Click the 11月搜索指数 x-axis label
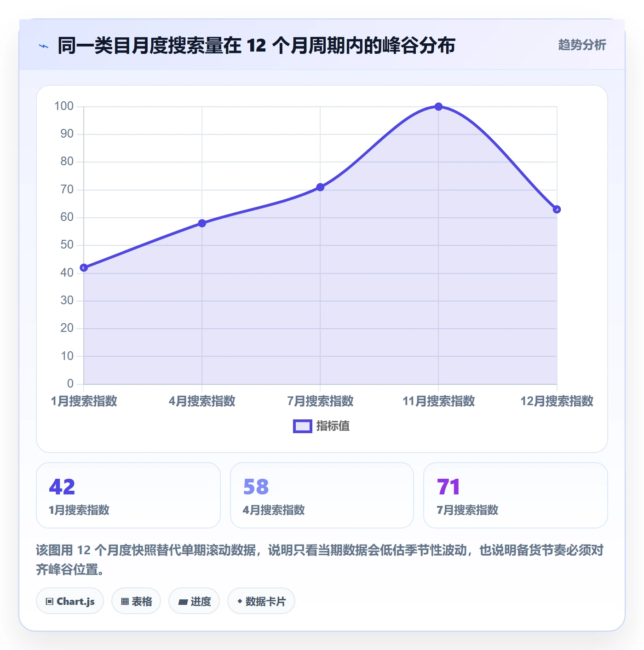 pyautogui.click(x=439, y=401)
